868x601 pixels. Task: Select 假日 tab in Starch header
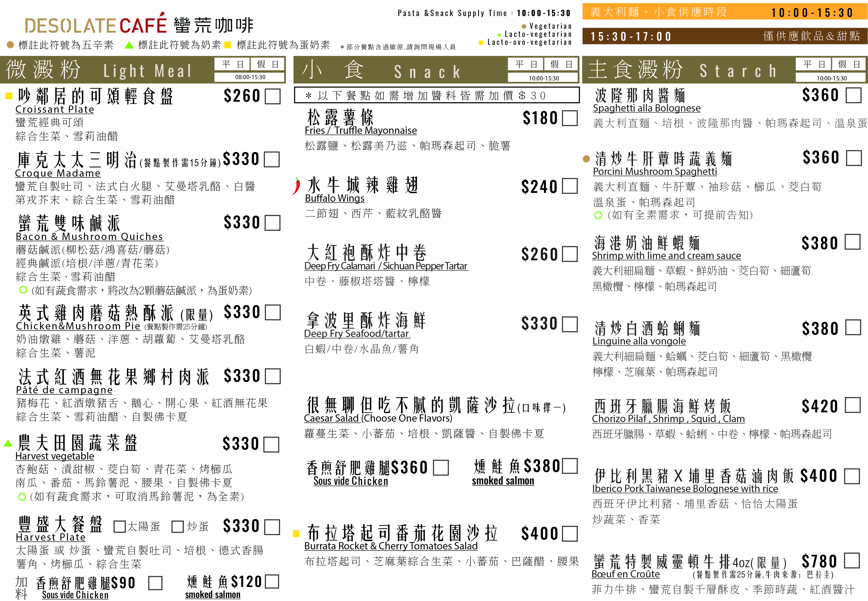pyautogui.click(x=849, y=64)
